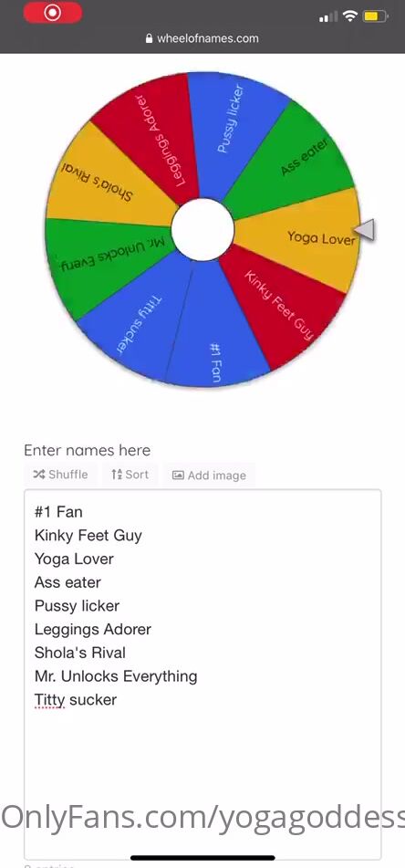This screenshot has width=405, height=868.
Task: Click the white center hub to spin
Action: 202,229
